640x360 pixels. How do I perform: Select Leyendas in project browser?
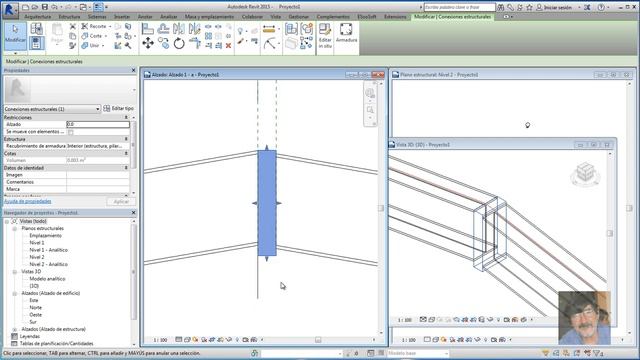pos(30,336)
